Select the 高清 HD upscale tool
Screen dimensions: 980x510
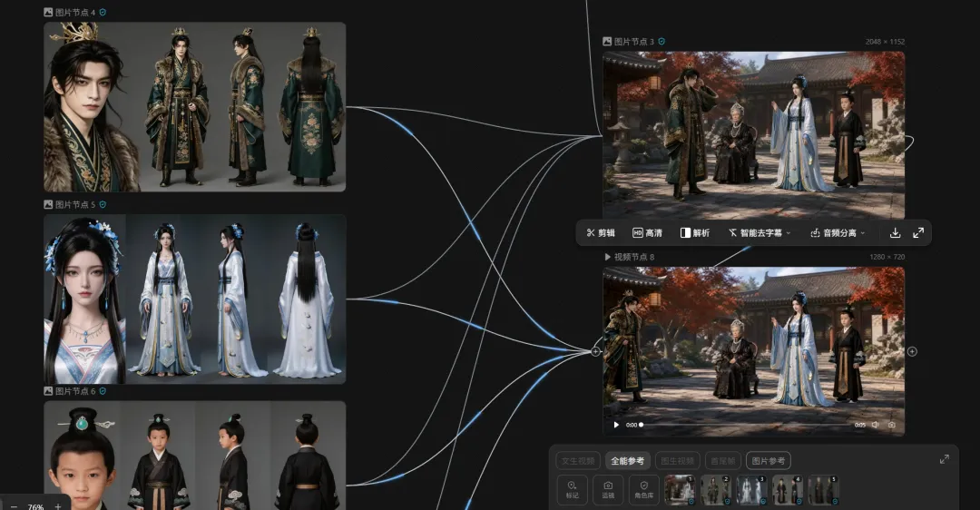[648, 232]
